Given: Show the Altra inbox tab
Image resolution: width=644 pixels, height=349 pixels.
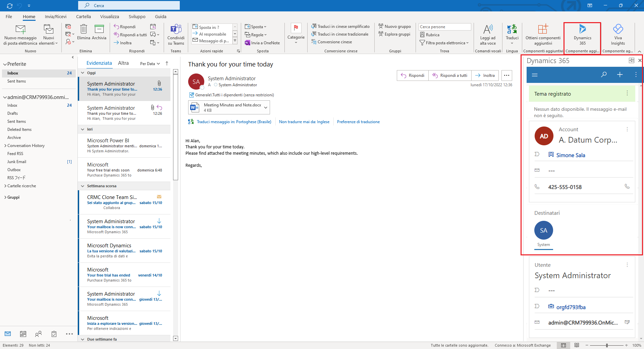Looking at the screenshot, I should [123, 63].
